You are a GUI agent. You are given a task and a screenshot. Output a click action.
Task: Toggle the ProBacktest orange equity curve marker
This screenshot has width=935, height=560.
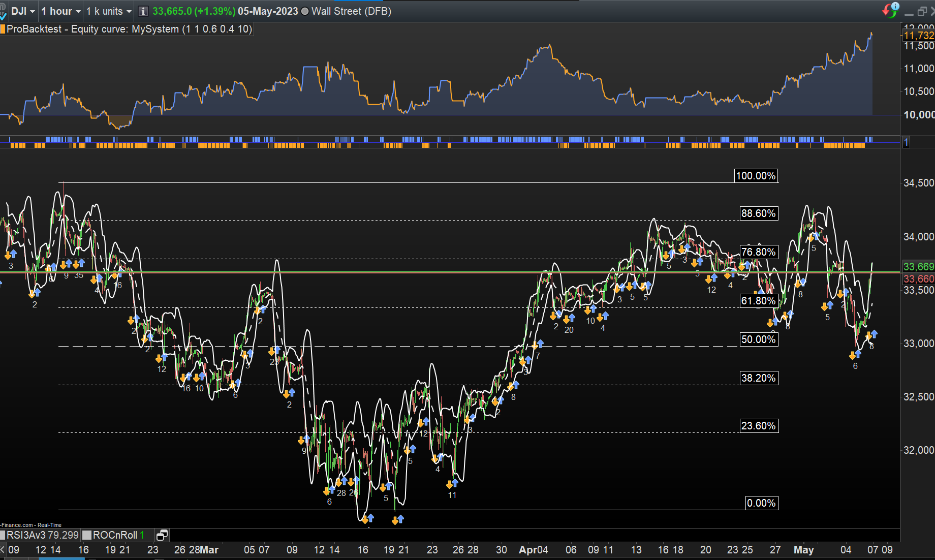pos(3,29)
